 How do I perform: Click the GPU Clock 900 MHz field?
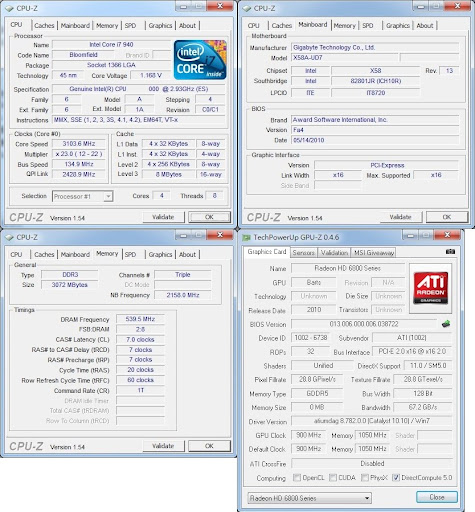pos(309,435)
